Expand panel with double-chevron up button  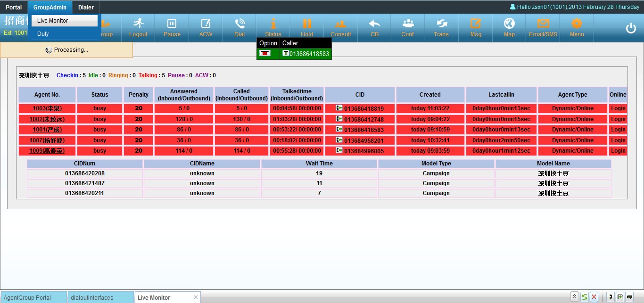(574, 297)
